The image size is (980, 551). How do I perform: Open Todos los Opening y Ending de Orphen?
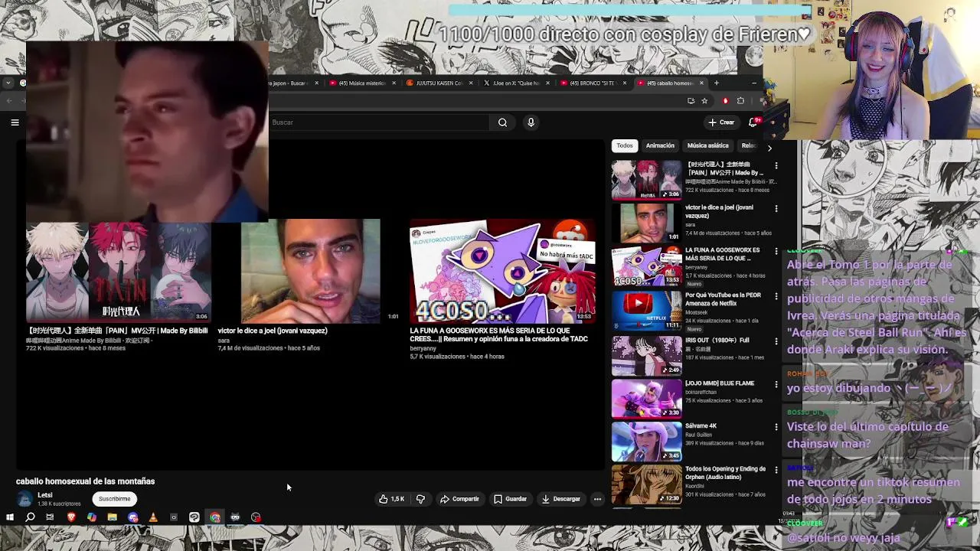tap(725, 473)
